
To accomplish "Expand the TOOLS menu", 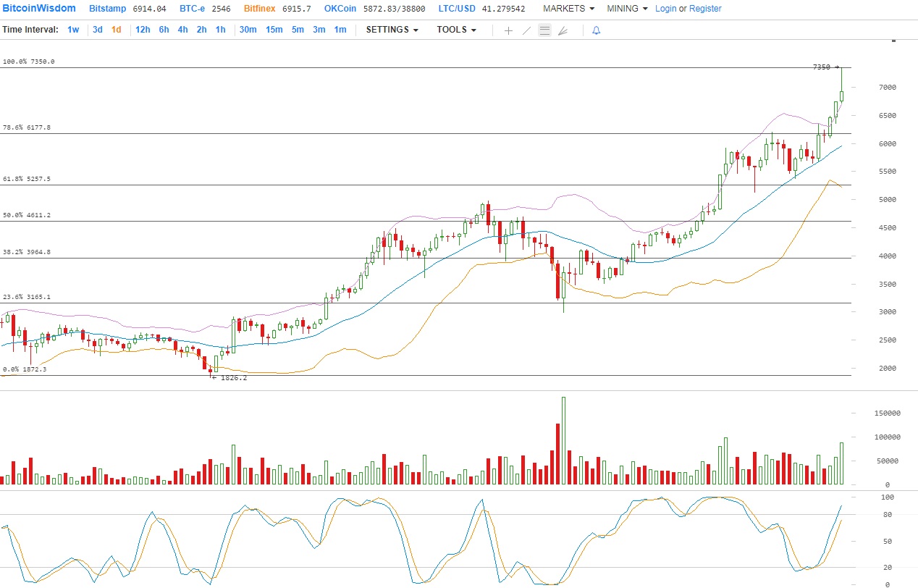I will click(456, 30).
